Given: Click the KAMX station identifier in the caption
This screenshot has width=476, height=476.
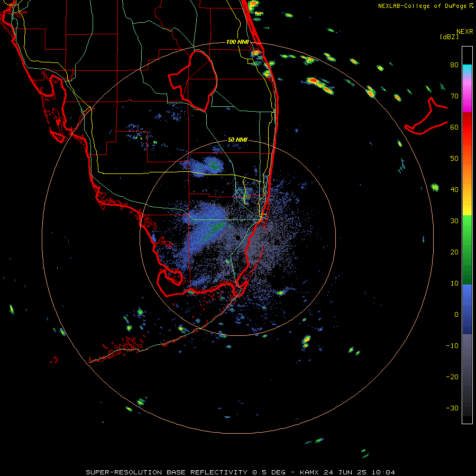Looking at the screenshot, I should [x=309, y=472].
